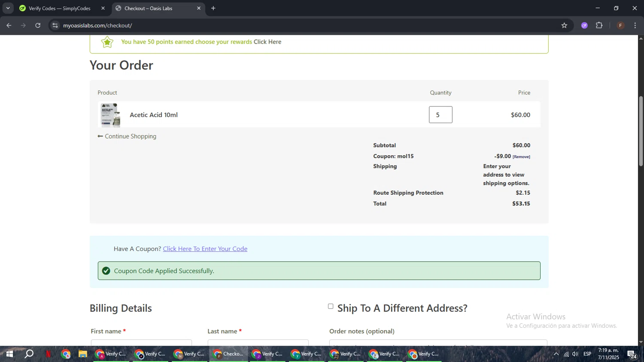Image resolution: width=644 pixels, height=362 pixels.
Task: Open the network Wi-Fi tray icon
Action: [x=566, y=354]
